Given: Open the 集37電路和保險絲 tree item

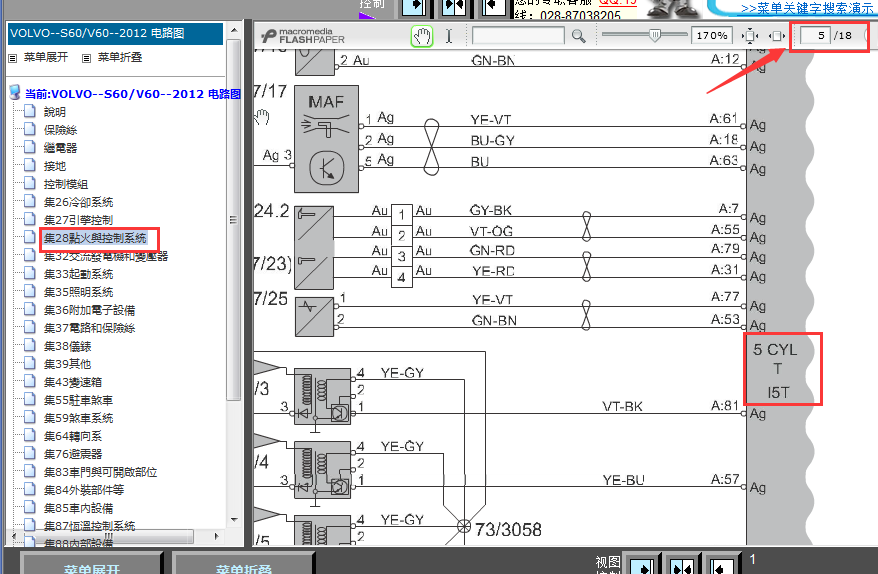Looking at the screenshot, I should tap(90, 328).
